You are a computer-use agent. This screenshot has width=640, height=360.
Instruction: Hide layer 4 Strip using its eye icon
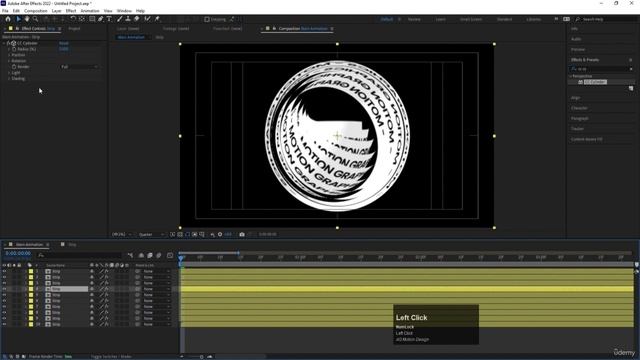[x=4, y=289]
